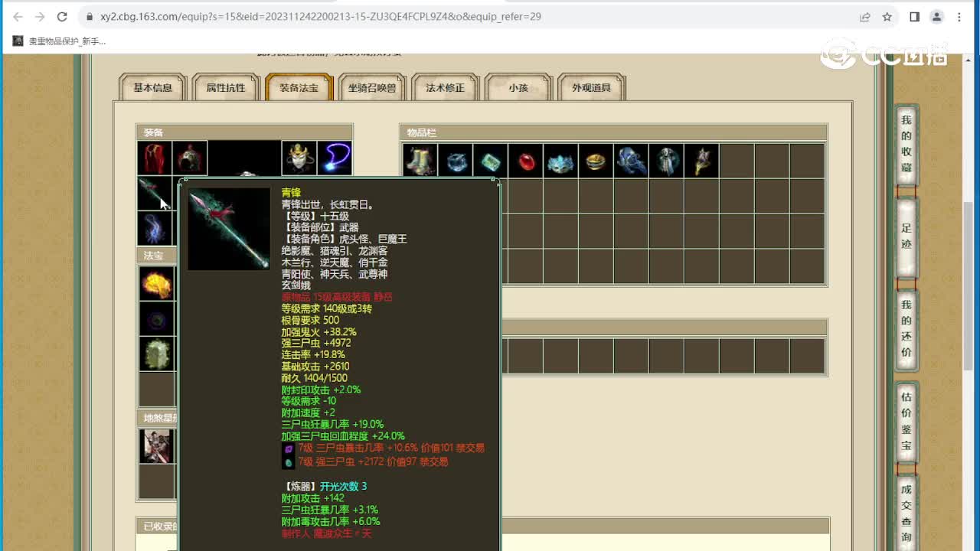Screen dimensions: 980x551
Task: Select the golden flame 法宝 icon
Action: pos(156,284)
